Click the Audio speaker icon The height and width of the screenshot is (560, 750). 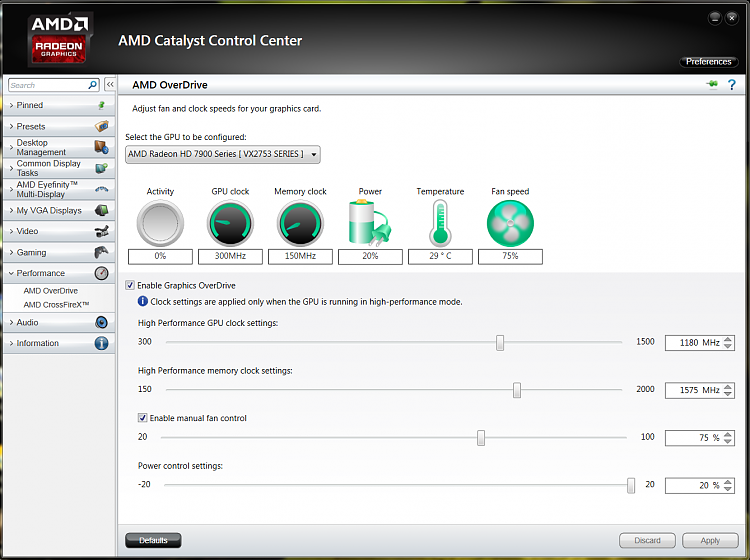click(x=101, y=322)
